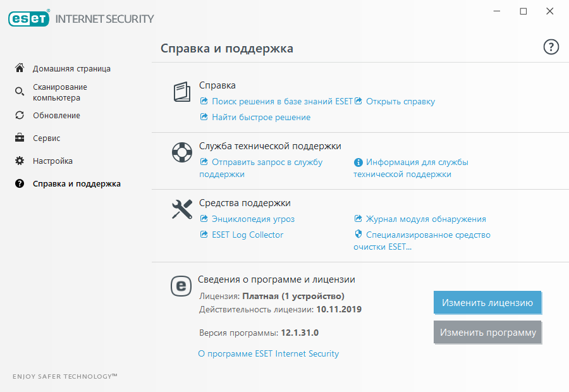This screenshot has height=392, width=569.
Task: Click the Справка и поддержка page title
Action: 227,48
